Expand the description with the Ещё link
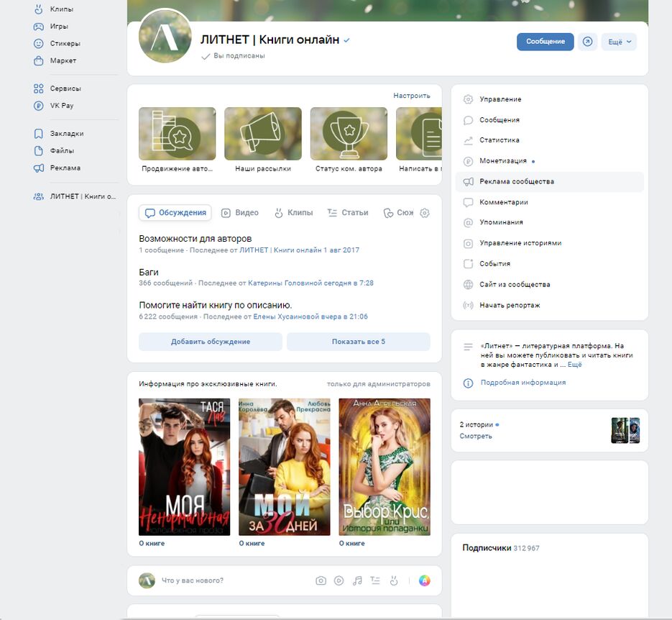The image size is (672, 620). point(575,365)
